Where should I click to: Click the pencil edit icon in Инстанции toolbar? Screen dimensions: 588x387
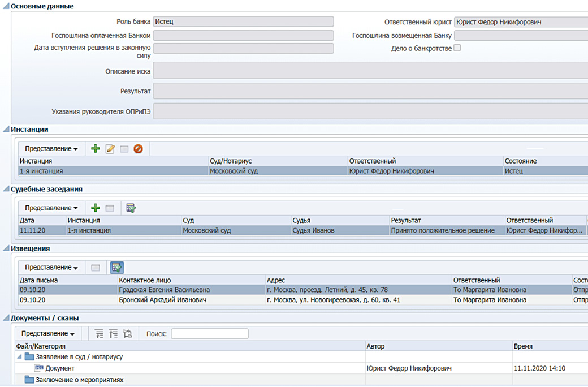(110, 149)
